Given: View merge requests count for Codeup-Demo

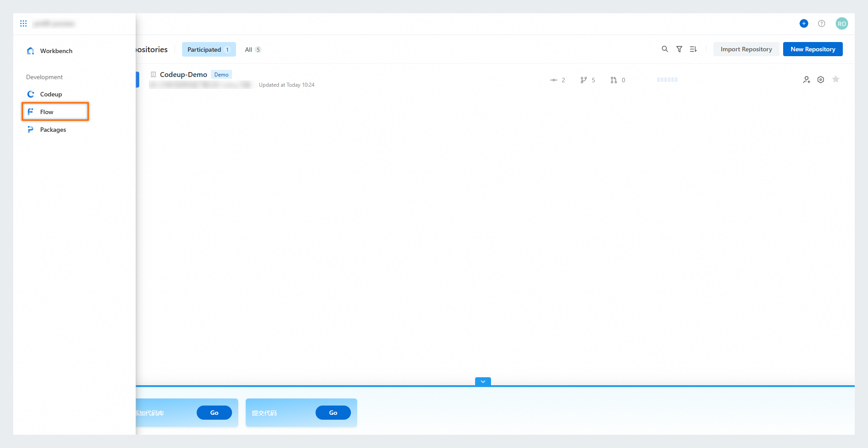Looking at the screenshot, I should 618,80.
